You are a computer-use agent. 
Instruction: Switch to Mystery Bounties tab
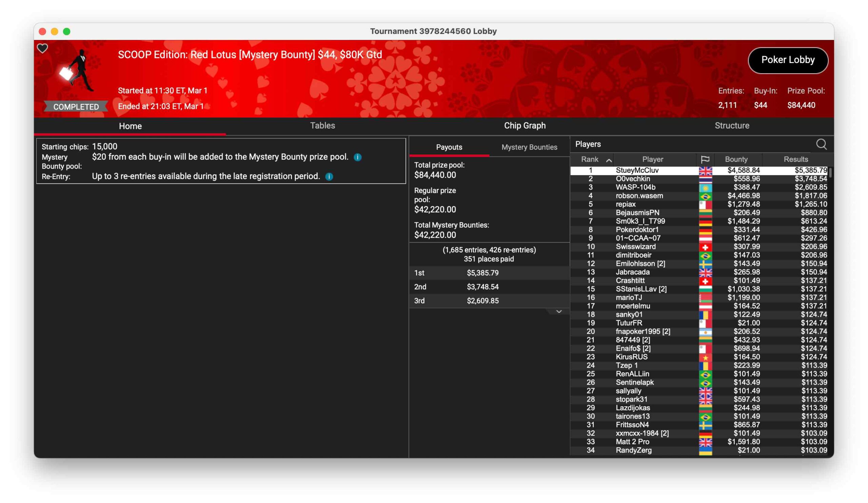coord(529,147)
